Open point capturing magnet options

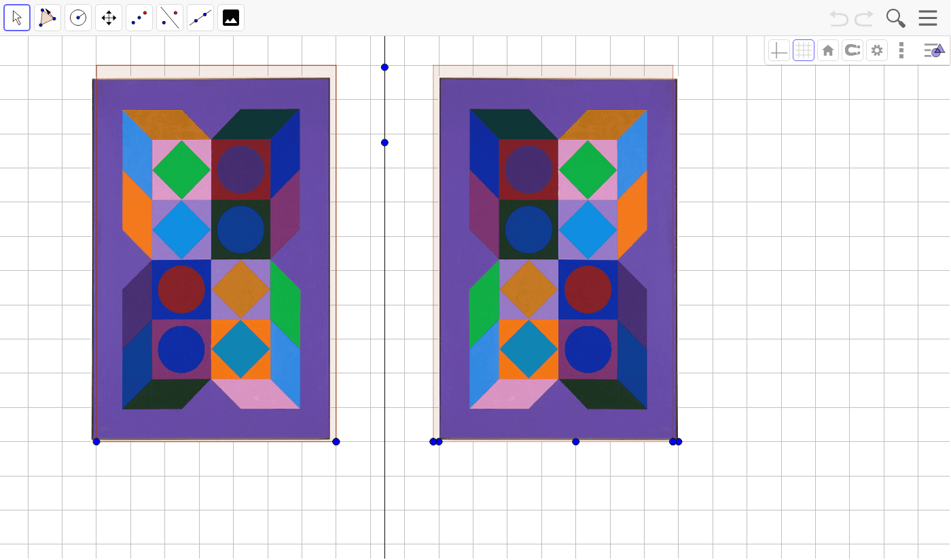coord(853,50)
